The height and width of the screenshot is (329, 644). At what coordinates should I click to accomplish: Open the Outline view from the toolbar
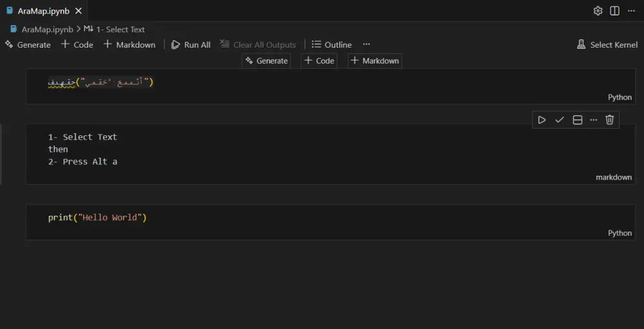[332, 44]
